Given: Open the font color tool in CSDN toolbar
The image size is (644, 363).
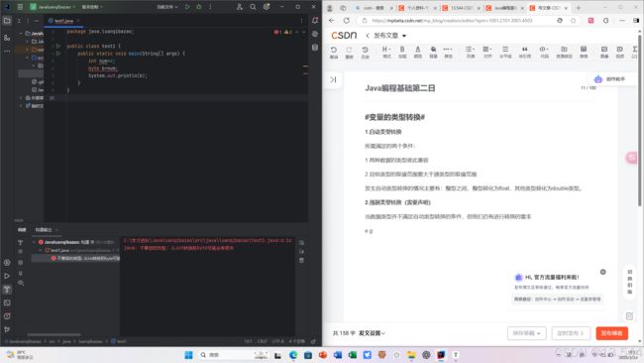Looking at the screenshot, I should click(x=418, y=52).
